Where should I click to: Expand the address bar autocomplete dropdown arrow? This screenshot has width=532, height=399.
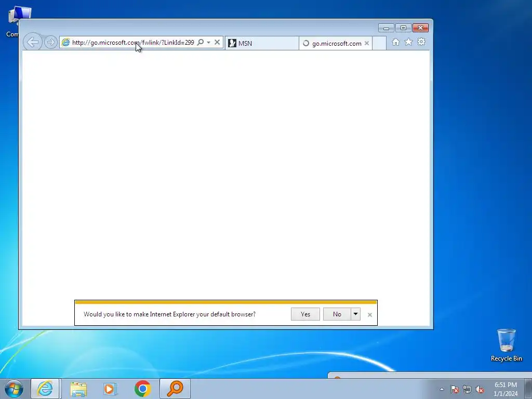coord(208,43)
